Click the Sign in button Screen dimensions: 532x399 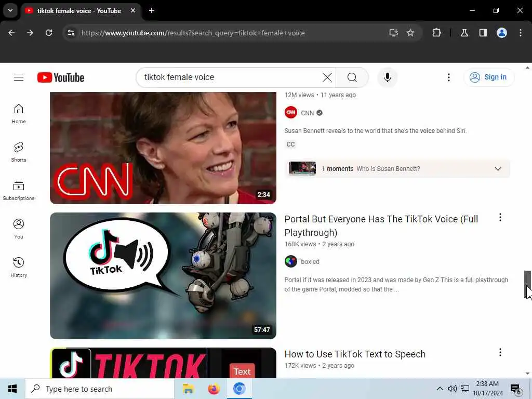tap(489, 77)
